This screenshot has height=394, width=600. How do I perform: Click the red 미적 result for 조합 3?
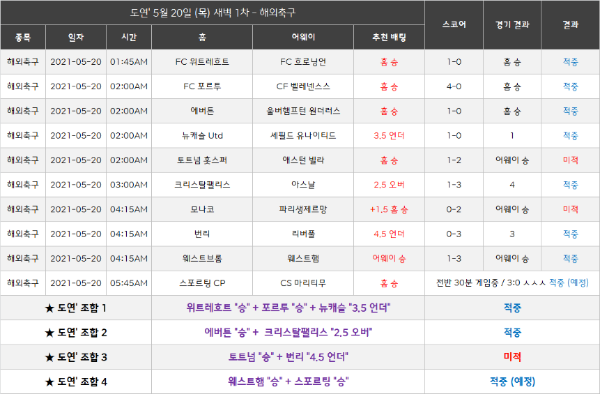(x=512, y=357)
